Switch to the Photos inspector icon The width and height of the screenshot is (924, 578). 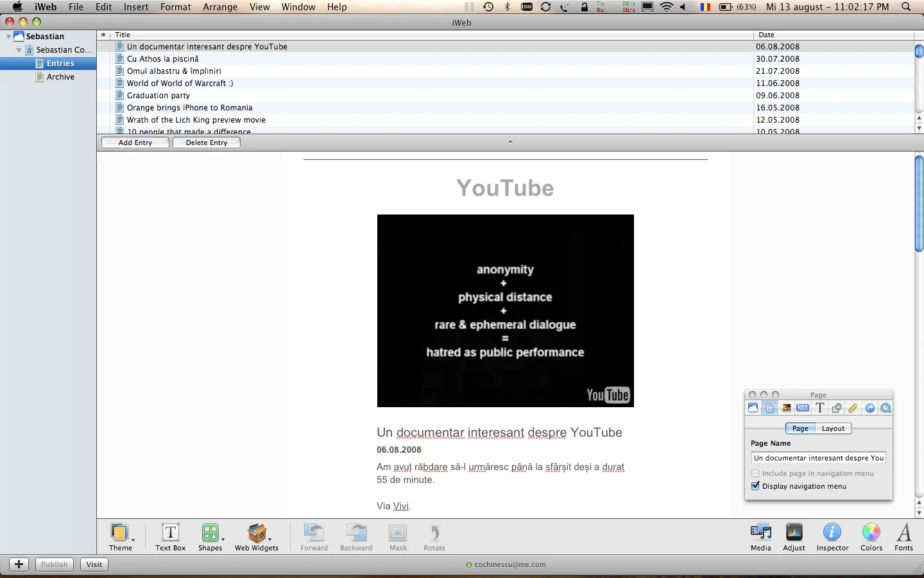tap(786, 408)
